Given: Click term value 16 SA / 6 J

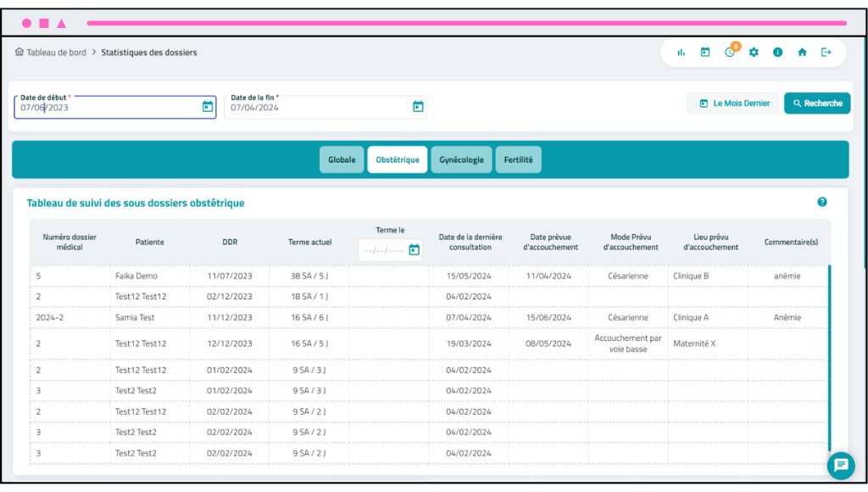Looking at the screenshot, I should pyautogui.click(x=309, y=317).
